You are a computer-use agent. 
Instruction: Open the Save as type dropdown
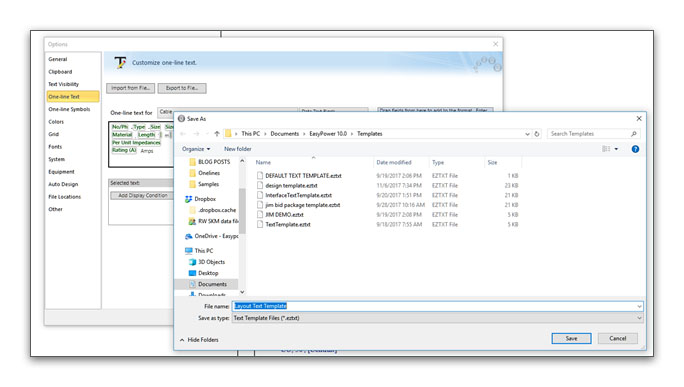pos(437,318)
